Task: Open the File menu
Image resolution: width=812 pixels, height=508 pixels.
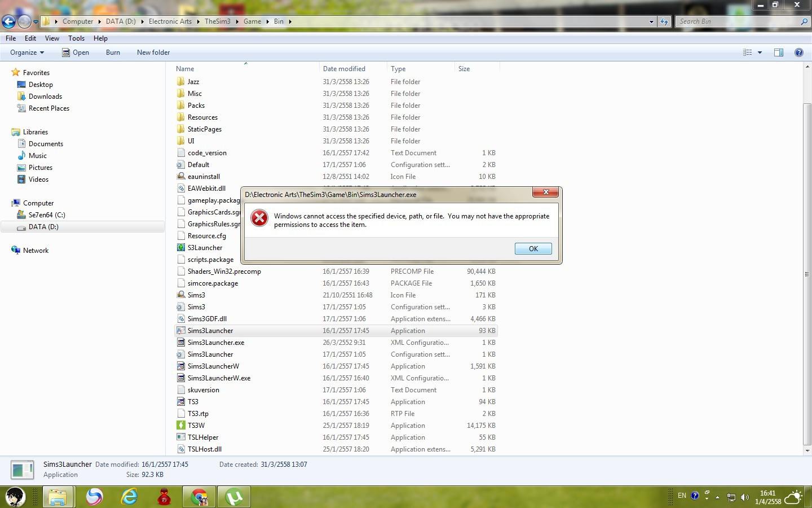Action: (11, 38)
